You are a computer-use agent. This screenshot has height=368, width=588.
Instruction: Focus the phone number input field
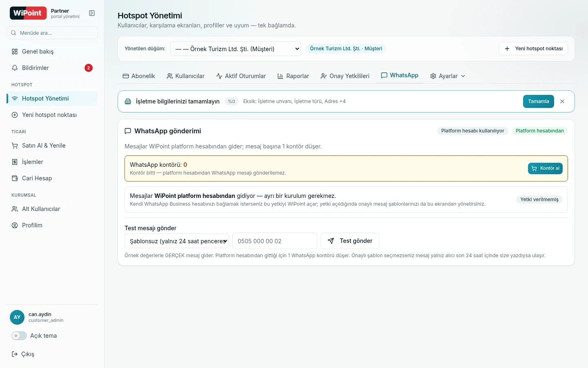(275, 241)
